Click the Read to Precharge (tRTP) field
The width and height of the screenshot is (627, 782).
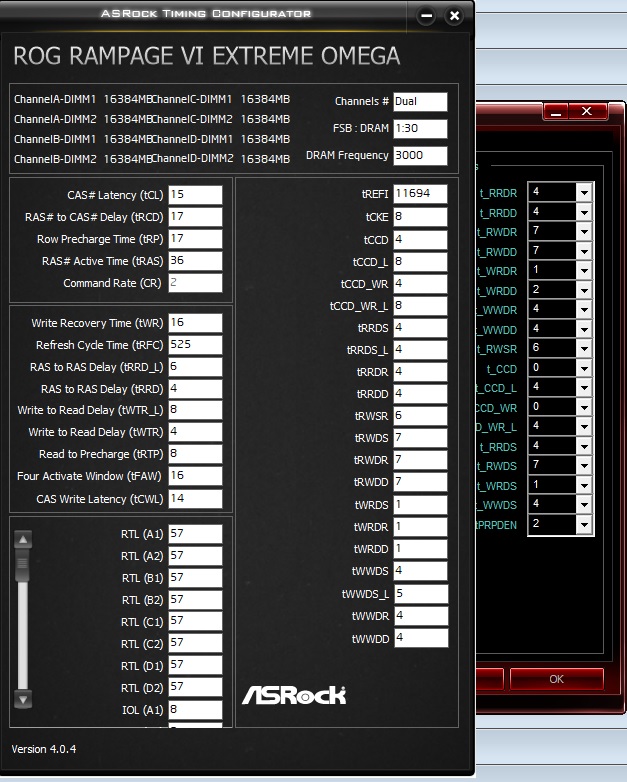pos(195,453)
